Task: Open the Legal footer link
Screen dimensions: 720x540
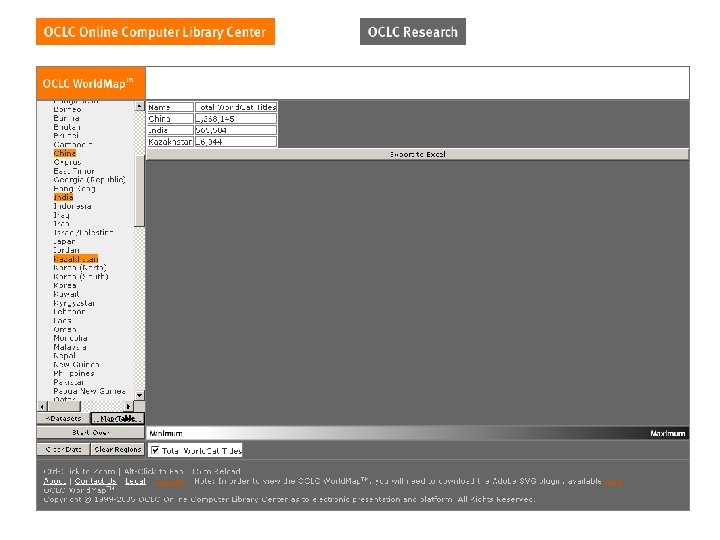Action: click(135, 481)
